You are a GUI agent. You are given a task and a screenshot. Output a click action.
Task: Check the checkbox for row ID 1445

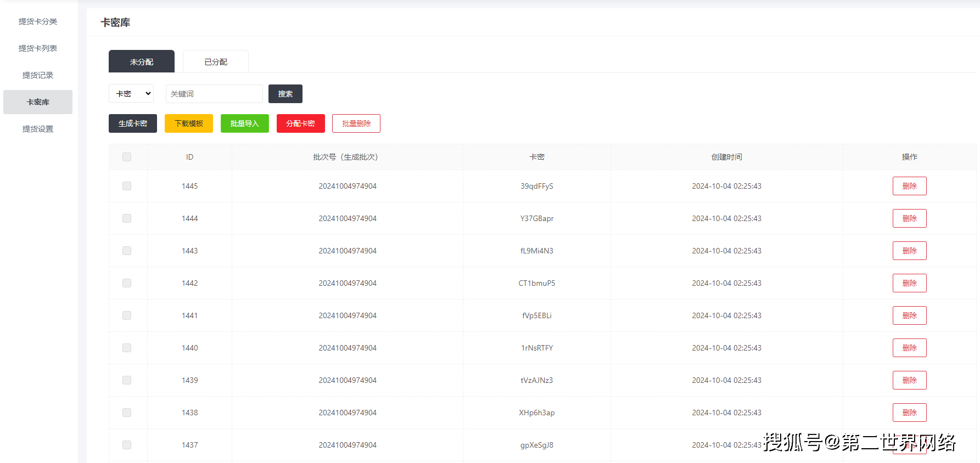(x=127, y=186)
